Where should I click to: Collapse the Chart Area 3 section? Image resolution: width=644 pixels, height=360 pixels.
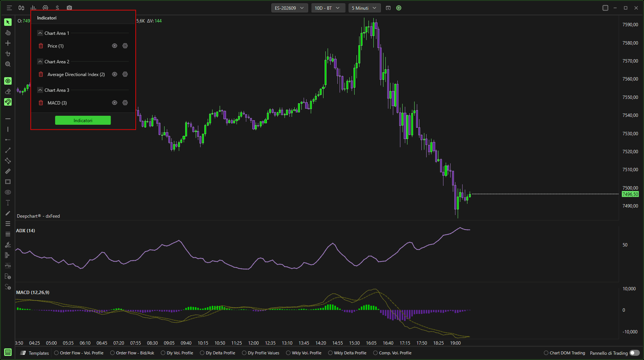pyautogui.click(x=40, y=90)
